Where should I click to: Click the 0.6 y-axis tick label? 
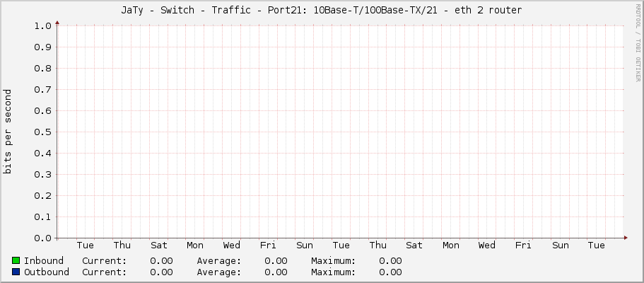[42, 110]
